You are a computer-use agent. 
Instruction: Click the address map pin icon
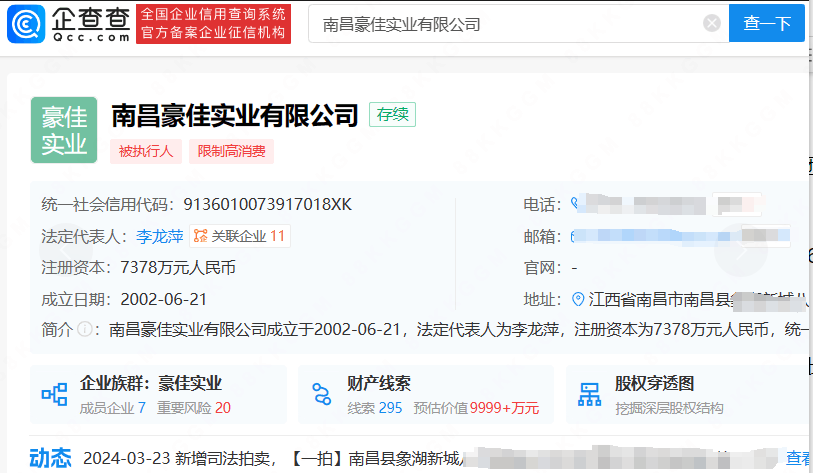point(578,299)
